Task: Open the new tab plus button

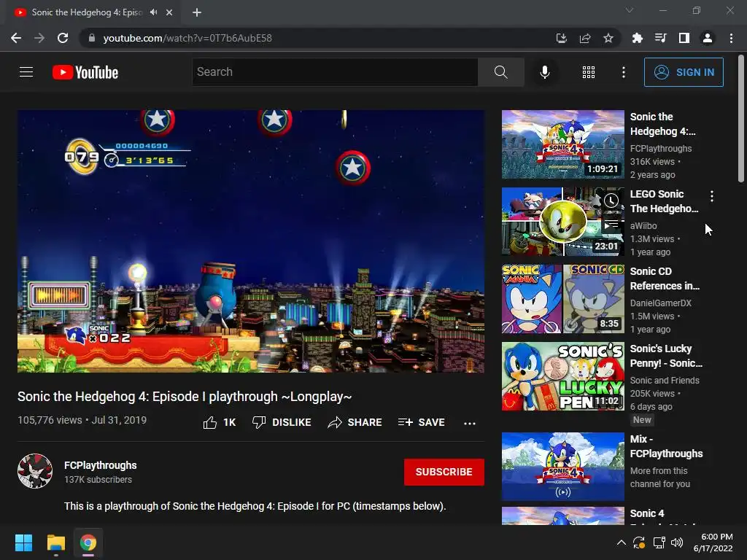Action: click(197, 12)
